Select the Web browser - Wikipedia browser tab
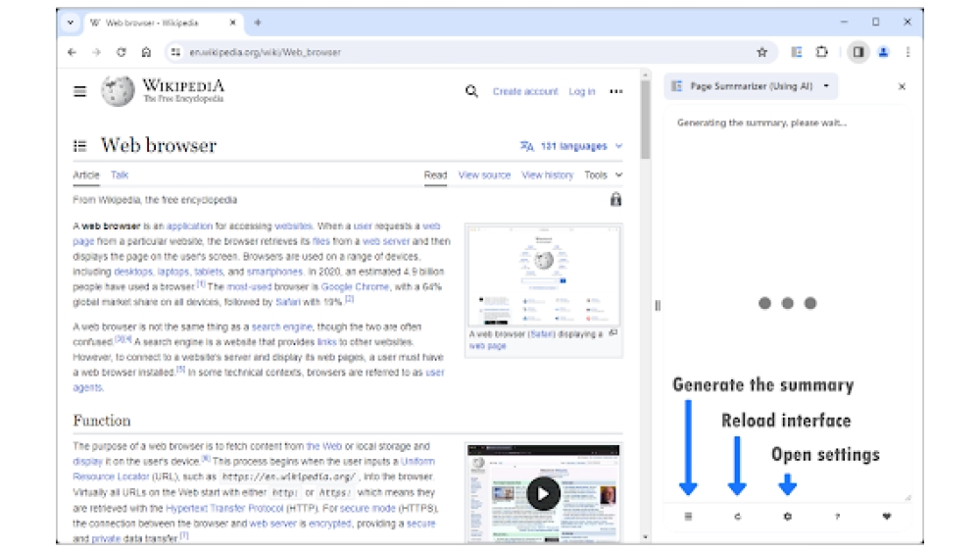 pyautogui.click(x=163, y=24)
